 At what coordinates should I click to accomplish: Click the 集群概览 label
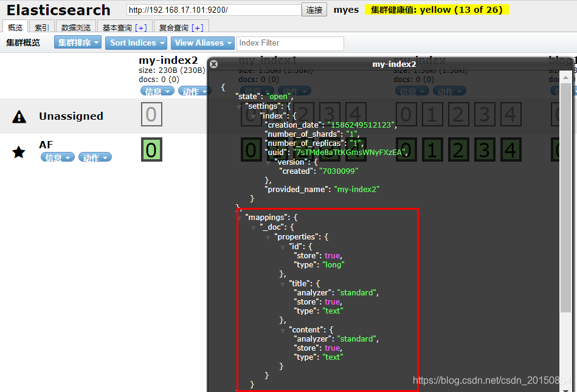point(23,43)
